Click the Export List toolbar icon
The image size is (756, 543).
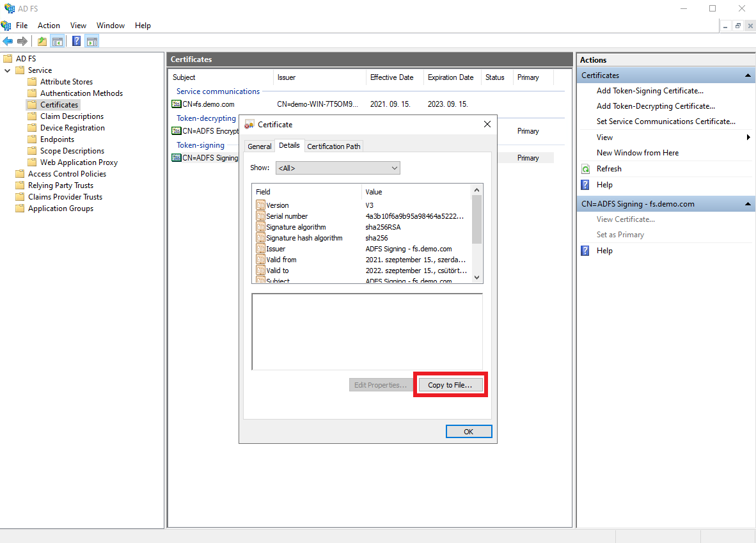(x=41, y=41)
